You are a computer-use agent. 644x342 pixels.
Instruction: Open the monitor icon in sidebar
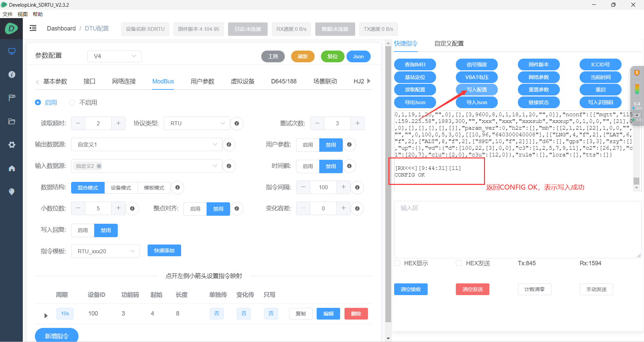pyautogui.click(x=12, y=51)
